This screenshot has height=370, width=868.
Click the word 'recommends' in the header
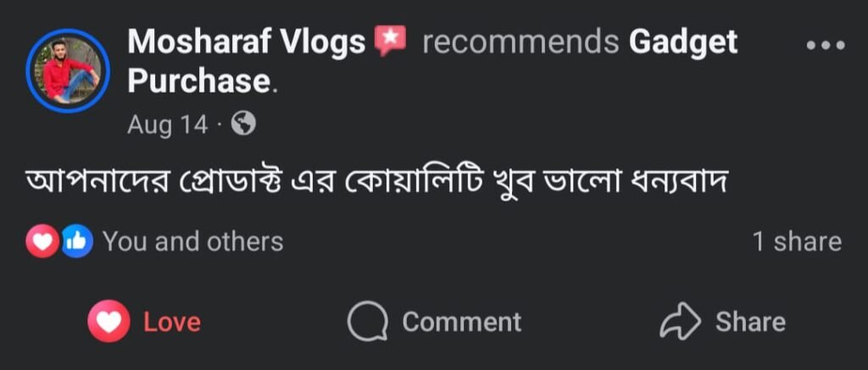(520, 42)
